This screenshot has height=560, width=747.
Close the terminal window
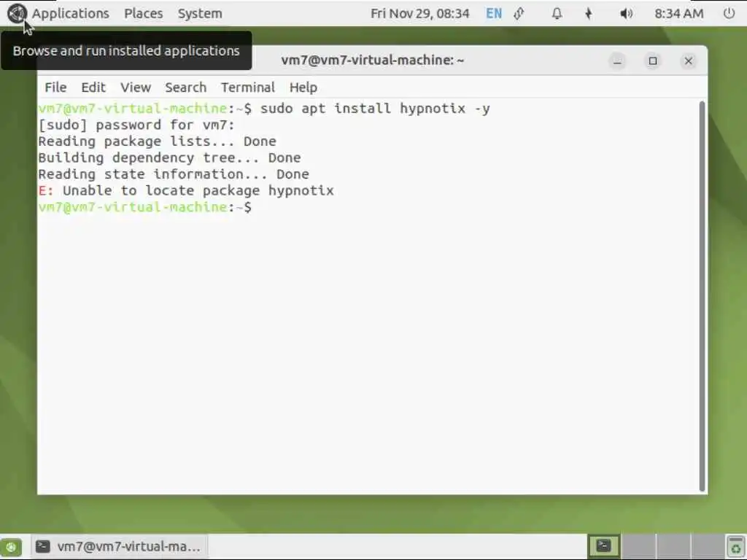tap(688, 61)
